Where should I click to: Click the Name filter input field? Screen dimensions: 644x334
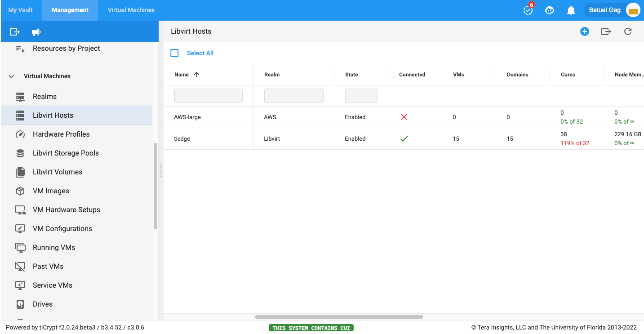(x=208, y=96)
